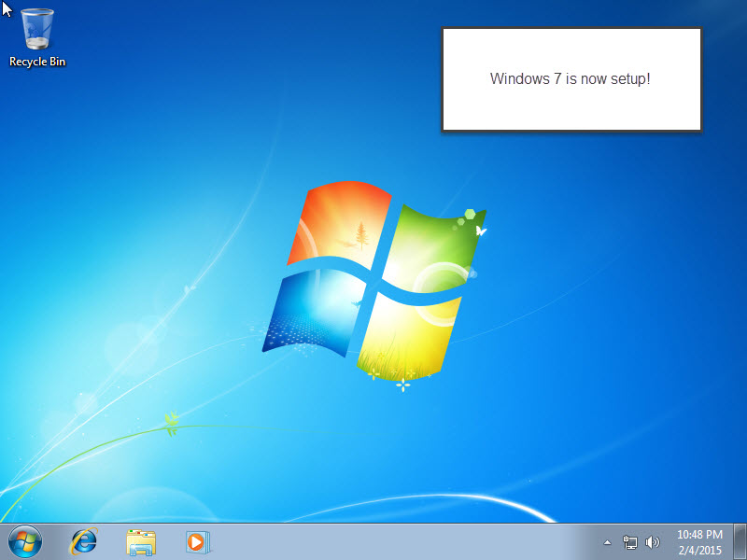
Task: Open the network status tray icon
Action: coord(629,542)
